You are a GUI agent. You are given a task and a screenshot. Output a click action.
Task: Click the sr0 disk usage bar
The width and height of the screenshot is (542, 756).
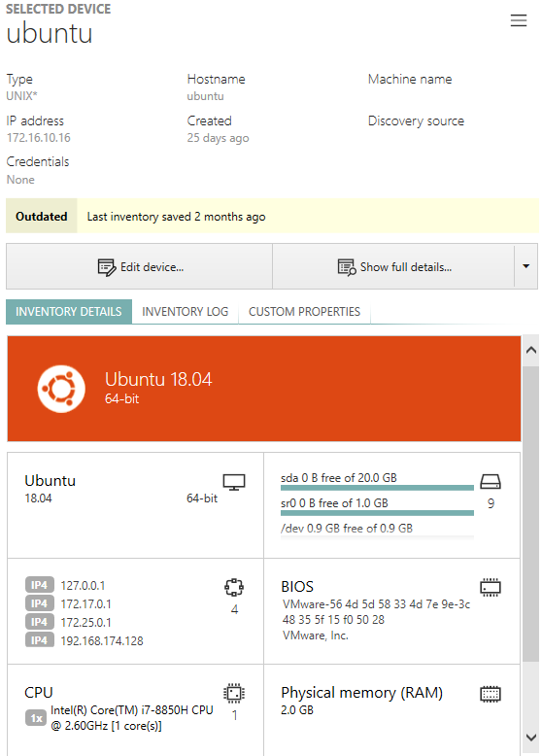[377, 513]
